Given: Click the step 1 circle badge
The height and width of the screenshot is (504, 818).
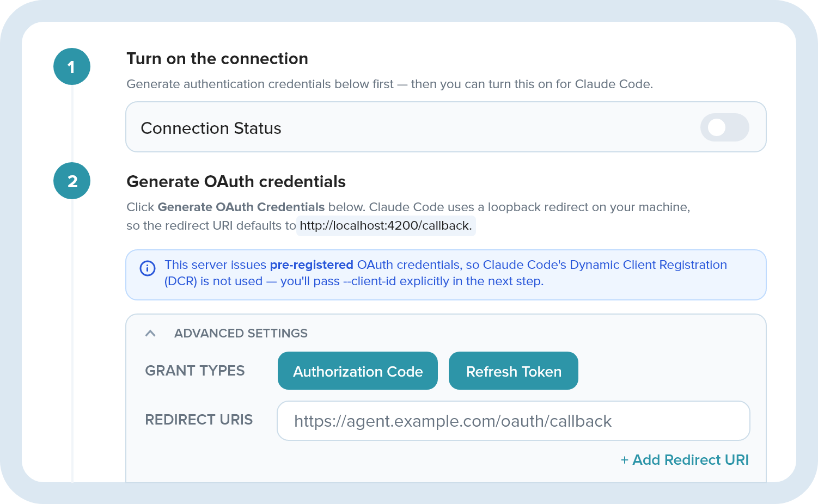Looking at the screenshot, I should pos(72,66).
